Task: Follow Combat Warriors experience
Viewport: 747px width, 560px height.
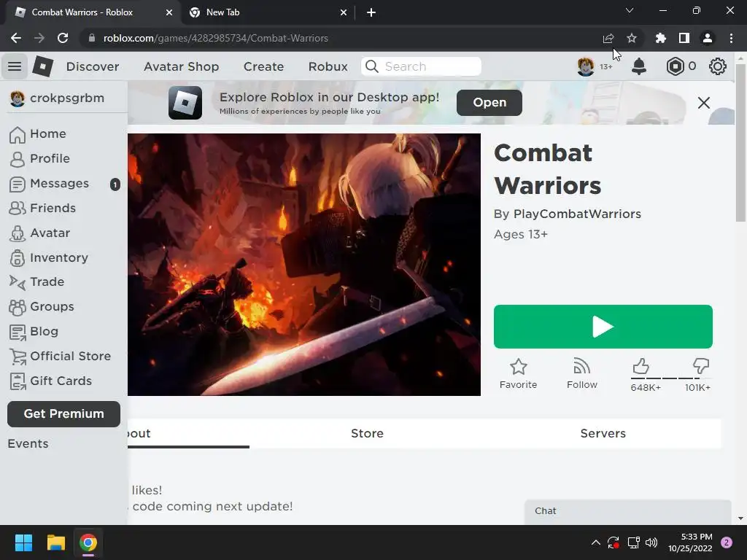Action: click(x=581, y=374)
